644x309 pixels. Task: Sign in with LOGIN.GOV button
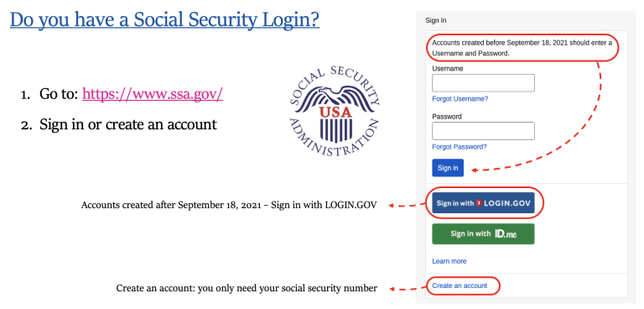click(483, 203)
